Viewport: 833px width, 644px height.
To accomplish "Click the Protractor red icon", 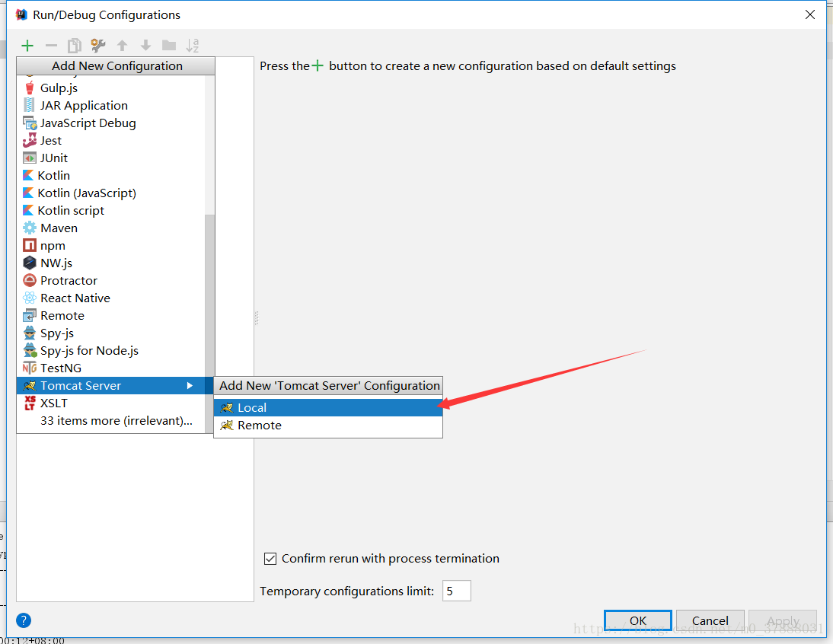I will (x=30, y=281).
